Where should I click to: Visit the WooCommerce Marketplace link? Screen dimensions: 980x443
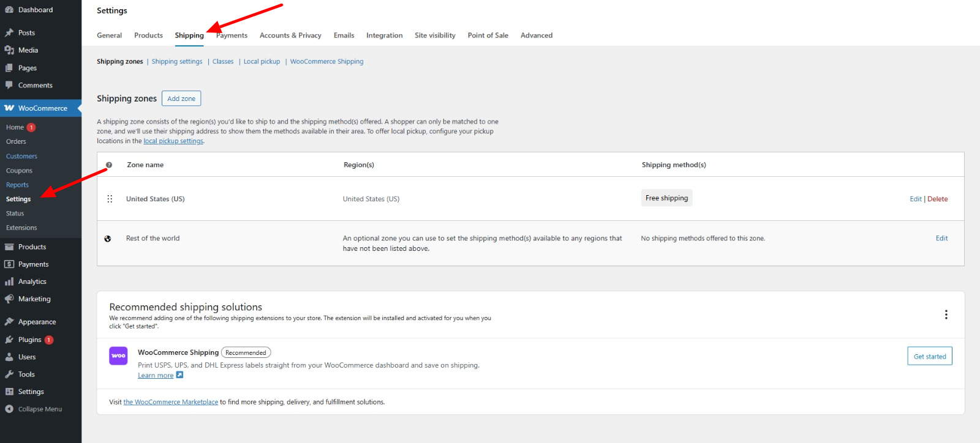coord(171,402)
